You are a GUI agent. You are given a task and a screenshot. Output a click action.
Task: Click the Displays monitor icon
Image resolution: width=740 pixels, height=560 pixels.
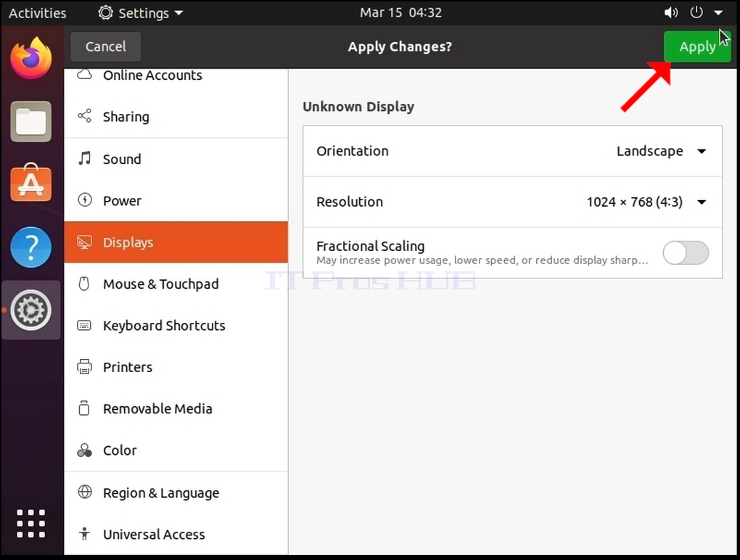tap(84, 242)
